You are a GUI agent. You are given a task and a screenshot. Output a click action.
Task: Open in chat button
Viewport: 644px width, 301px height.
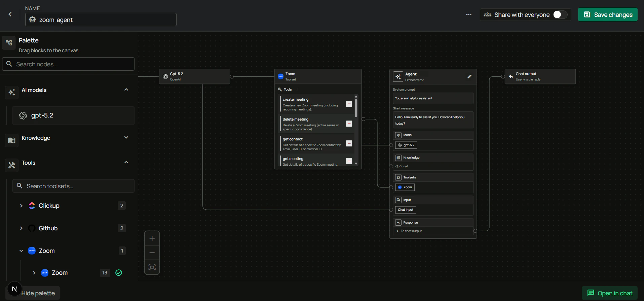[610, 293]
